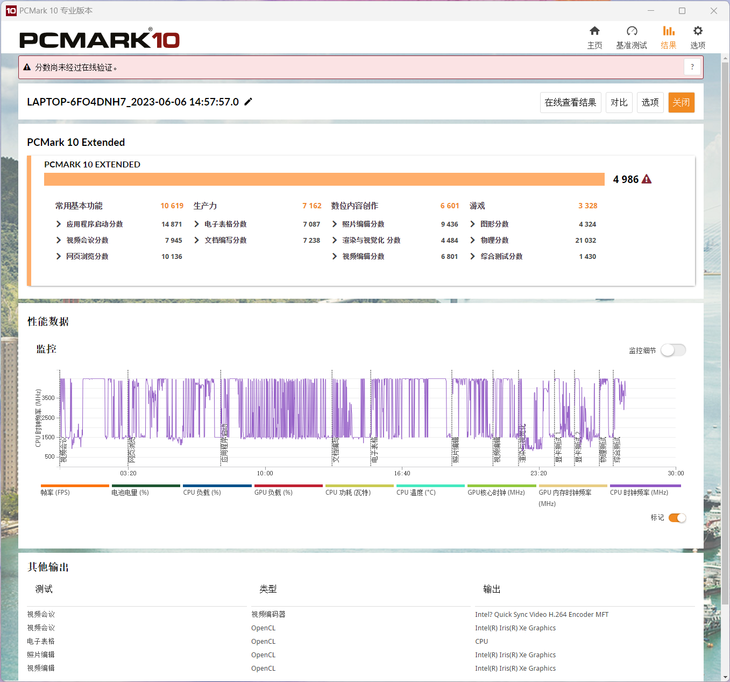
Task: Click the CPU output entry for 电子表格
Action: [x=481, y=641]
